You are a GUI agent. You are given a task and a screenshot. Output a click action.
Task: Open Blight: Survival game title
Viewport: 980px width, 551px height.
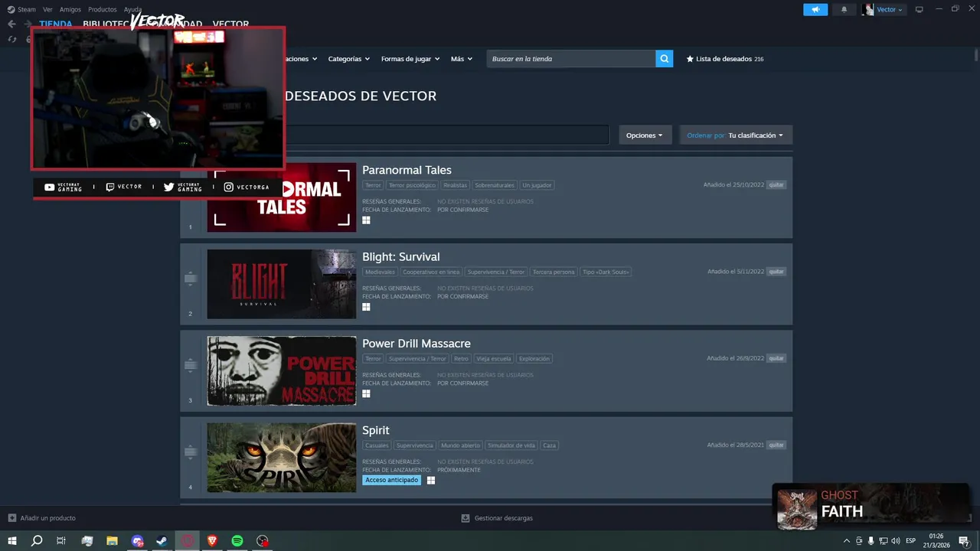[x=400, y=256]
